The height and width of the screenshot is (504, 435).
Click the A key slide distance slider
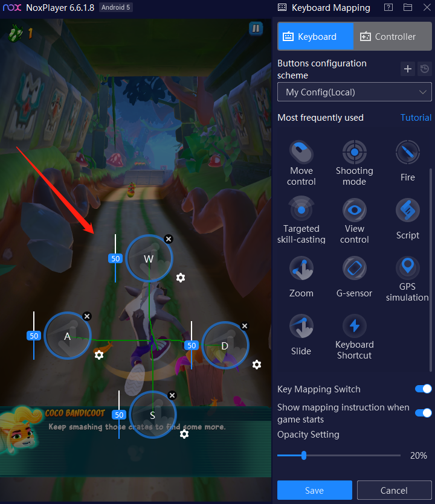[34, 336]
